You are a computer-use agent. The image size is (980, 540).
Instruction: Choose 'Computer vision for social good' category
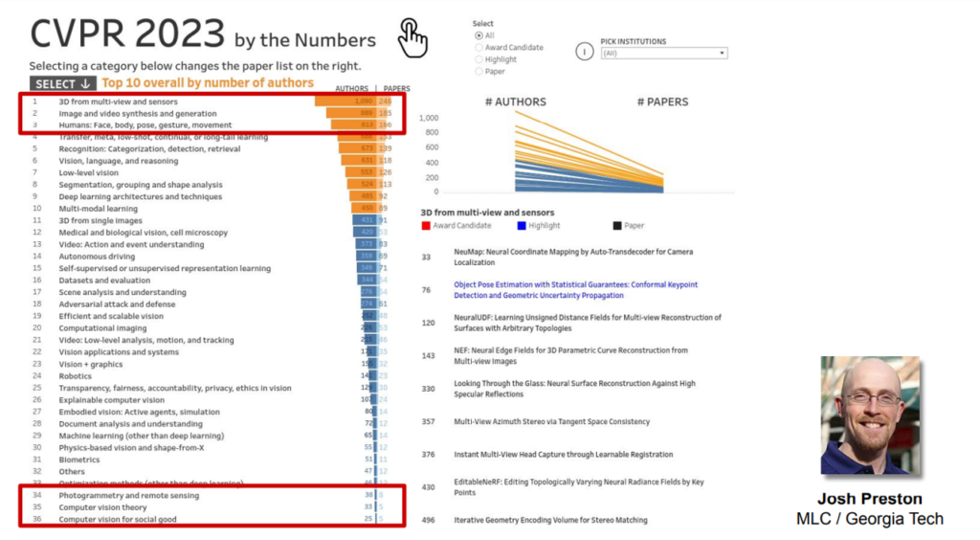[x=118, y=519]
